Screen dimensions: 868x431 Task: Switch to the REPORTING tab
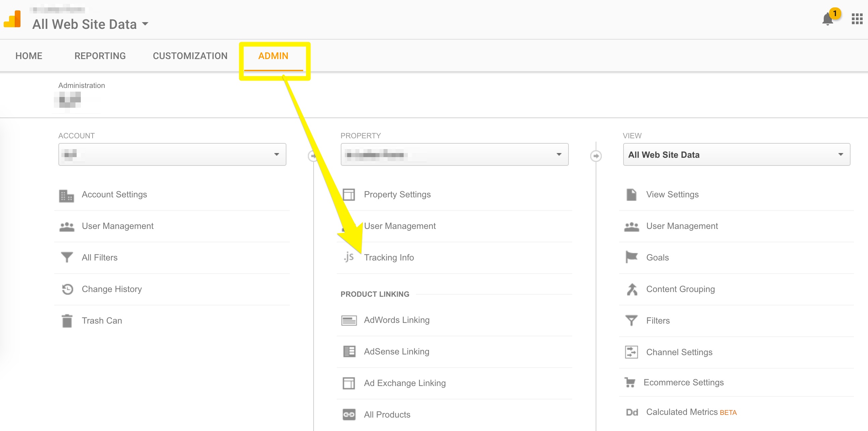(100, 56)
